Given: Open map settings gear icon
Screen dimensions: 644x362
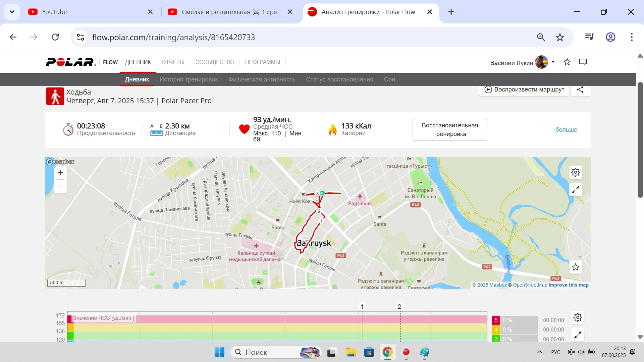Looking at the screenshot, I should click(x=576, y=172).
